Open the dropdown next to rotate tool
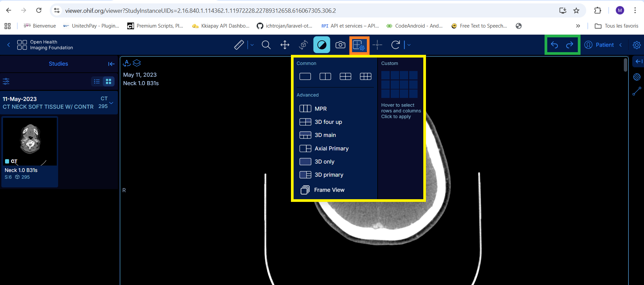The height and width of the screenshot is (285, 644). click(409, 45)
